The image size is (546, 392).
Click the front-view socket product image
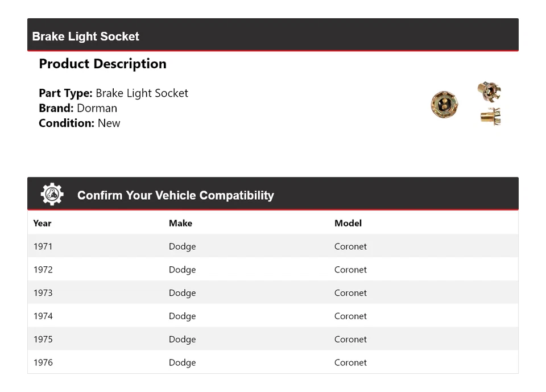coord(444,105)
